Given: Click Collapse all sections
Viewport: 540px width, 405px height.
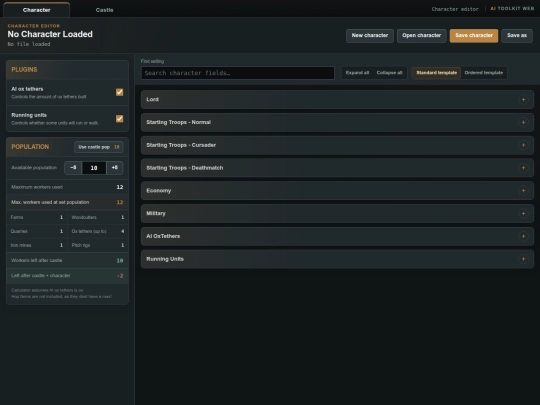Looking at the screenshot, I should coord(389,73).
